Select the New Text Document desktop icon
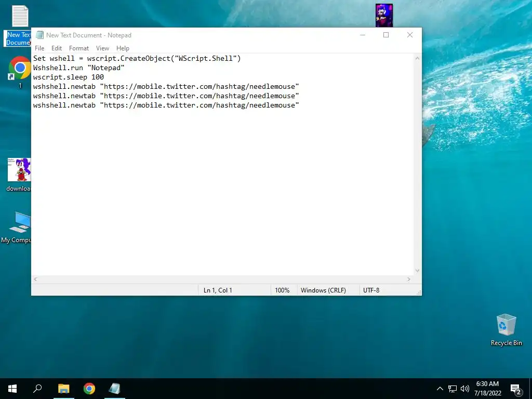The image size is (532, 399). point(19,26)
